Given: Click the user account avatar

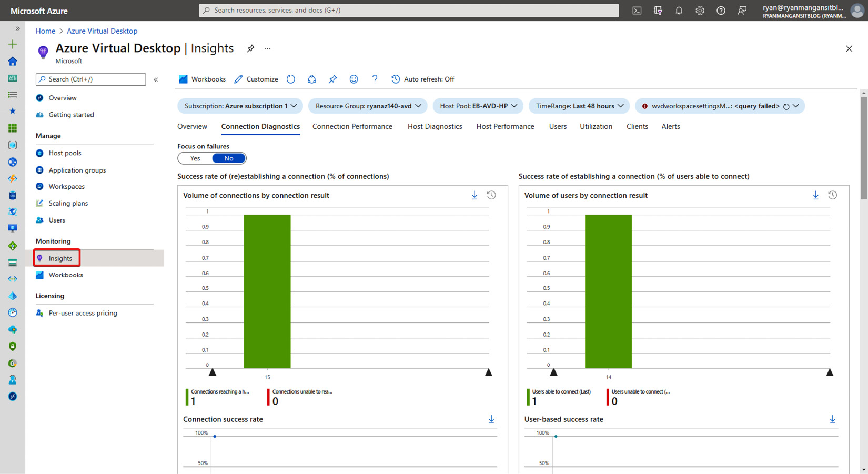Looking at the screenshot, I should (857, 11).
